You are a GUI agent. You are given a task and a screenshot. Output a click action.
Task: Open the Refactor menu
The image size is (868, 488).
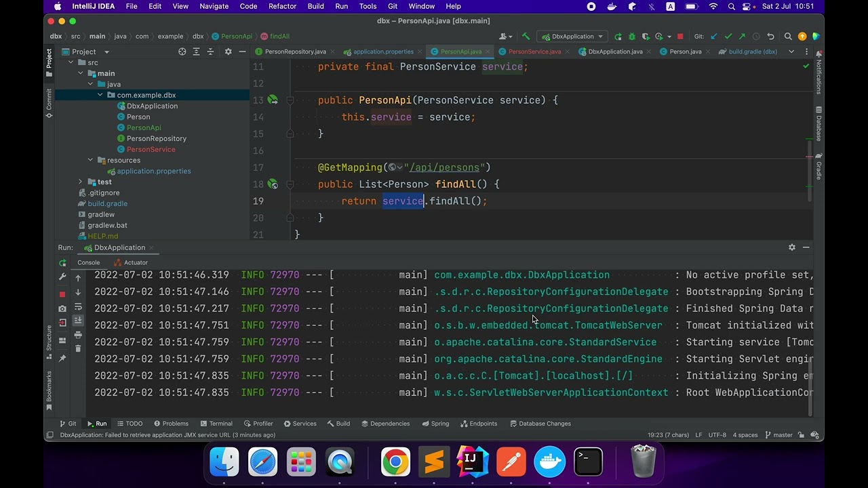click(282, 6)
